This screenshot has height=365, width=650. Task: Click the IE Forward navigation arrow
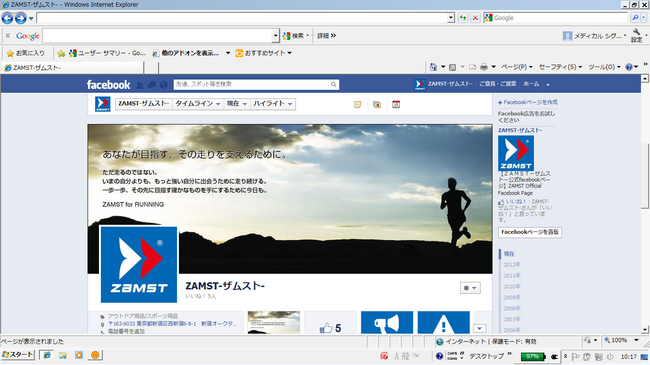click(x=20, y=18)
